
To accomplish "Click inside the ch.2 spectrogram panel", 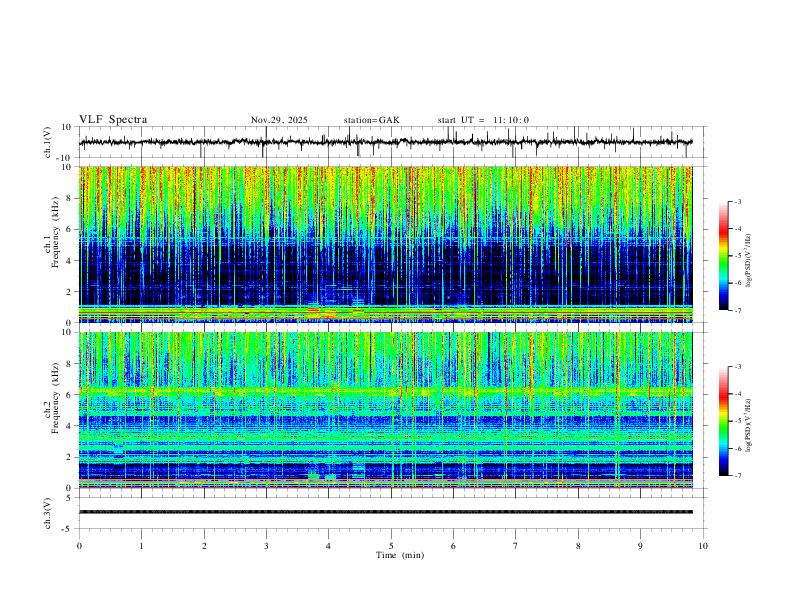I will pos(386,410).
